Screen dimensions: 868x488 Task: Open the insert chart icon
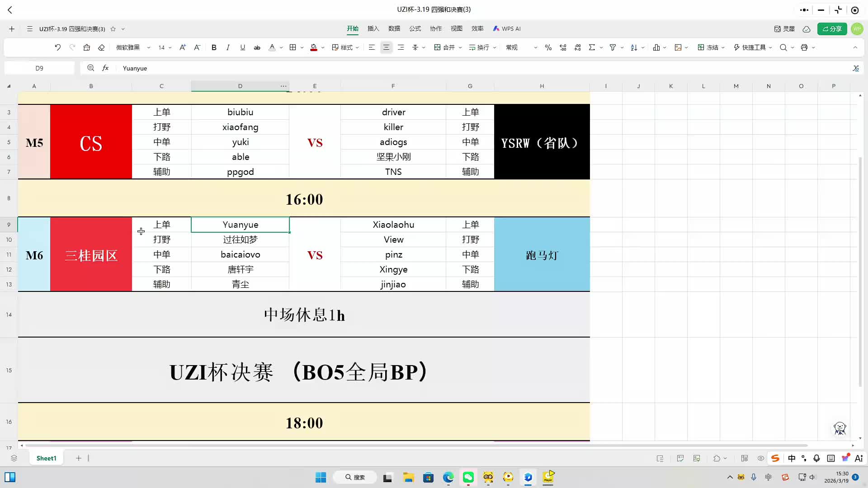(x=656, y=47)
